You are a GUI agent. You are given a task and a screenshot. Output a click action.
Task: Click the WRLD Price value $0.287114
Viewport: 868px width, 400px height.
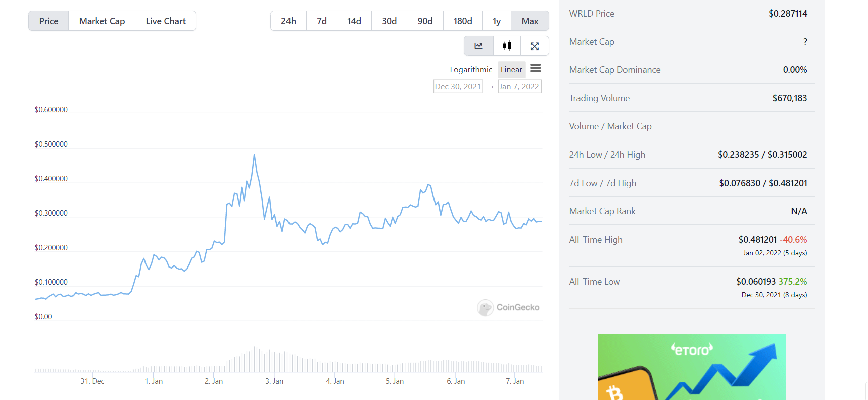(x=788, y=14)
